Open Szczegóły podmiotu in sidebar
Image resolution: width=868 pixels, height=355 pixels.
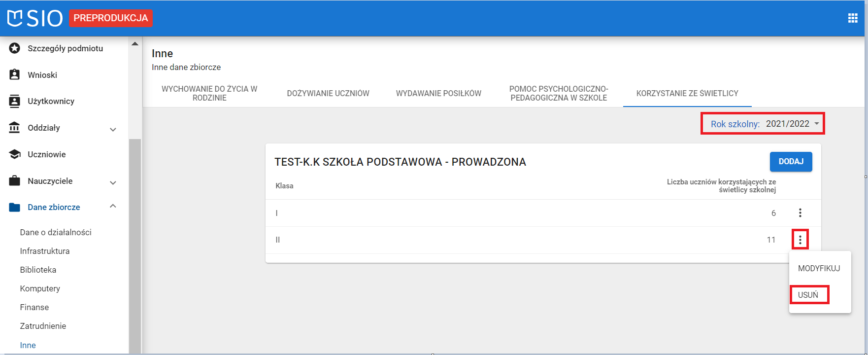tap(65, 48)
